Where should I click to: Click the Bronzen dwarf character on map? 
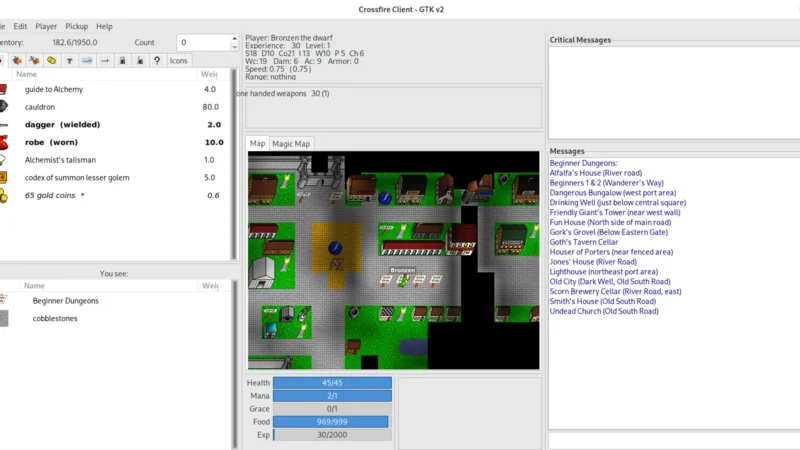[x=403, y=280]
